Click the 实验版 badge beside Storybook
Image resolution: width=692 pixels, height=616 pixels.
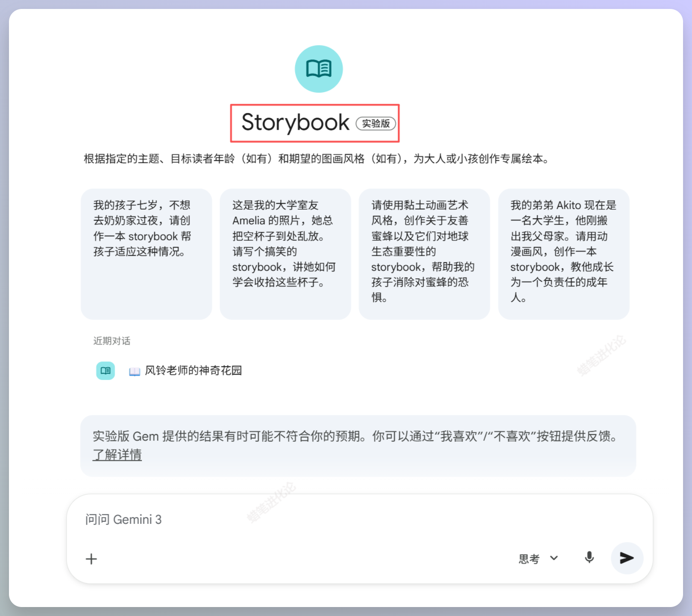click(376, 124)
